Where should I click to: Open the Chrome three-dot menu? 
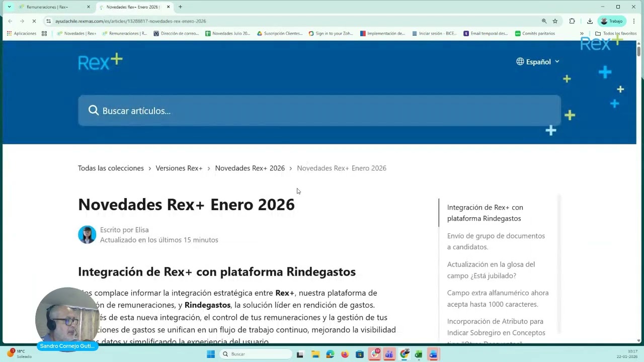[x=634, y=21]
